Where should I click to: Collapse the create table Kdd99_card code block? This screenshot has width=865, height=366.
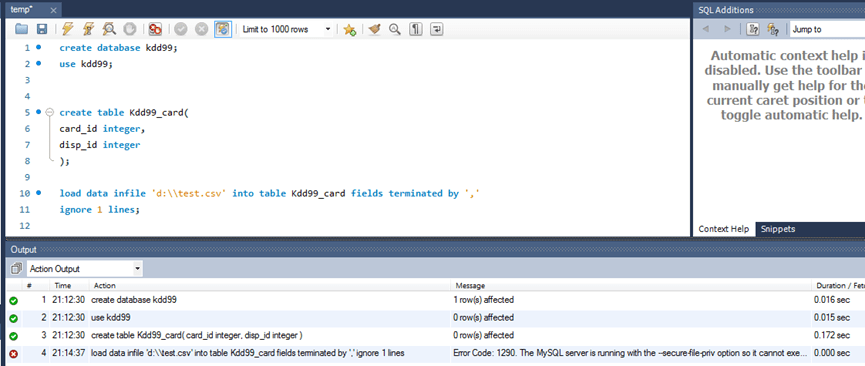coord(49,113)
